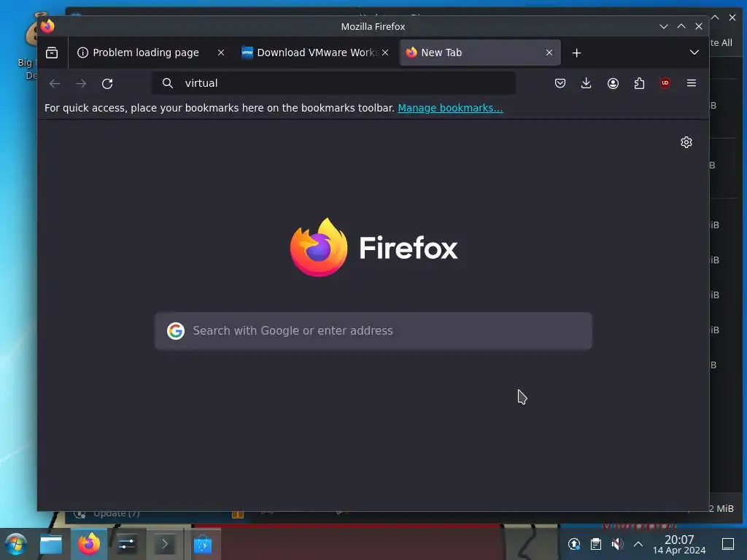The width and height of the screenshot is (747, 560).
Task: Close the Download VMware tab
Action: coord(385,52)
